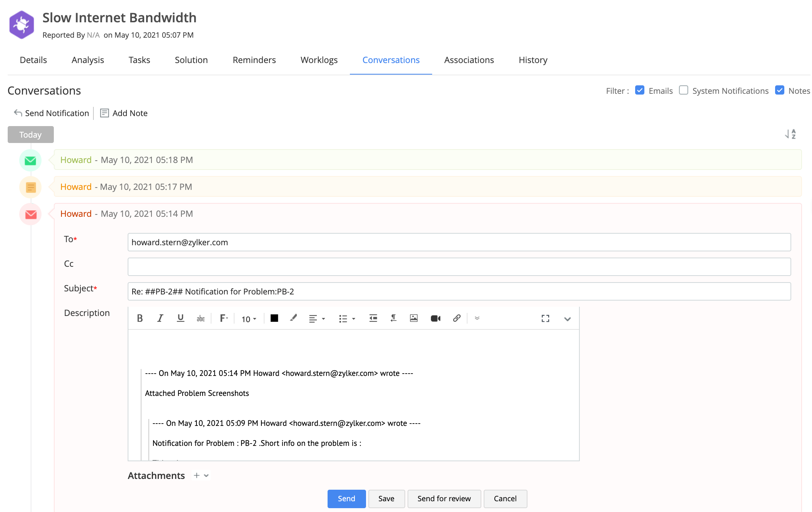Pick the black font color swatch

(x=274, y=318)
